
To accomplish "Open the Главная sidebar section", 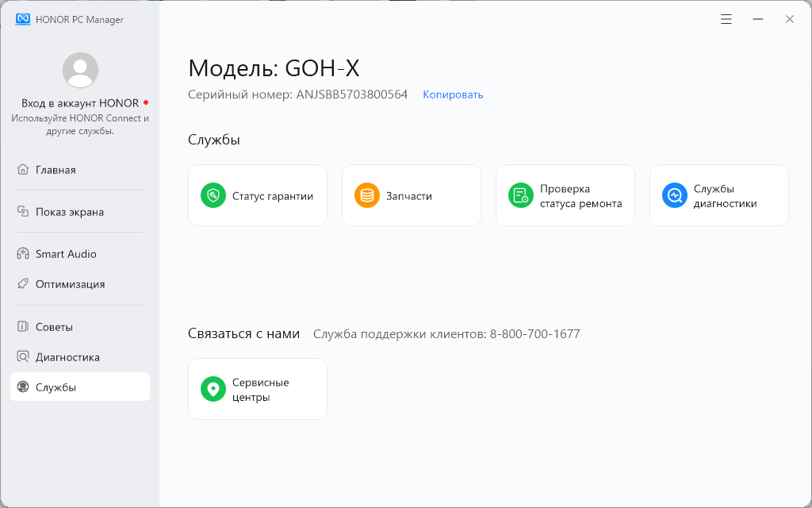I will [x=56, y=170].
